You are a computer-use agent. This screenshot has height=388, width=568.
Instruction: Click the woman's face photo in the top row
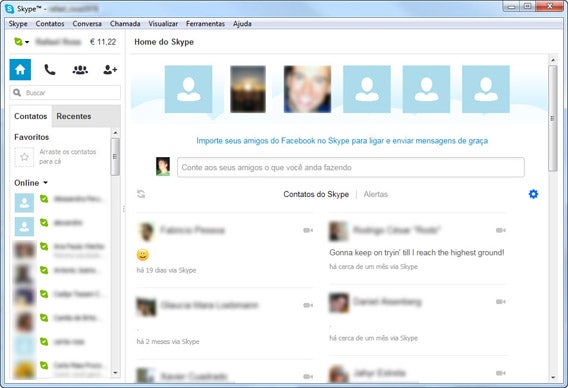[x=307, y=89]
